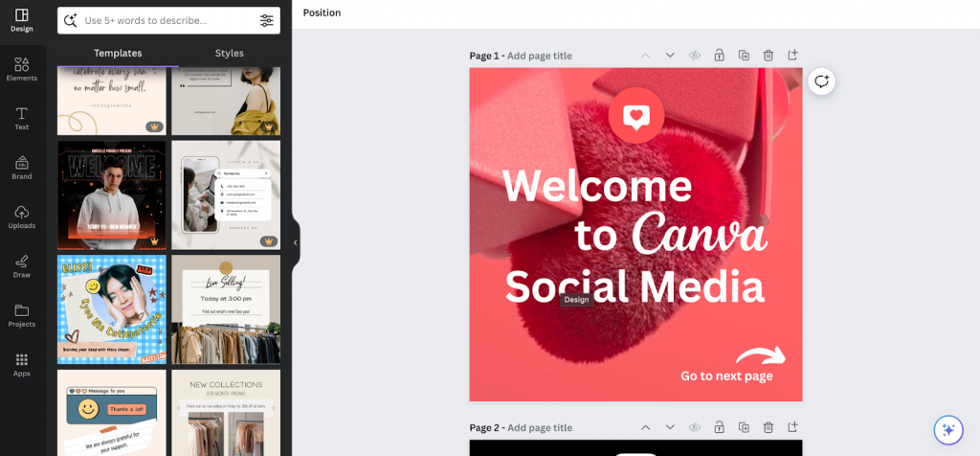Lock Page 1 with padlock icon
The width and height of the screenshot is (980, 456).
point(720,55)
